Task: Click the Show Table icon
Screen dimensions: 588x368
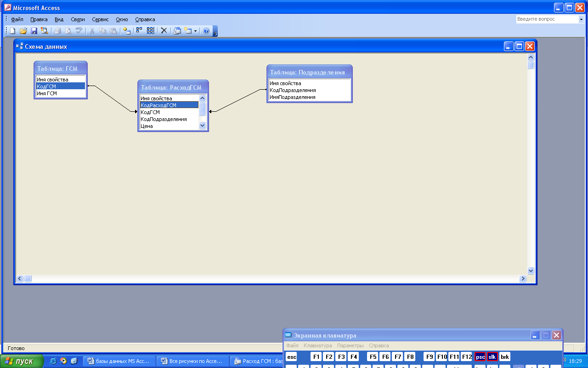Action: 127,31
